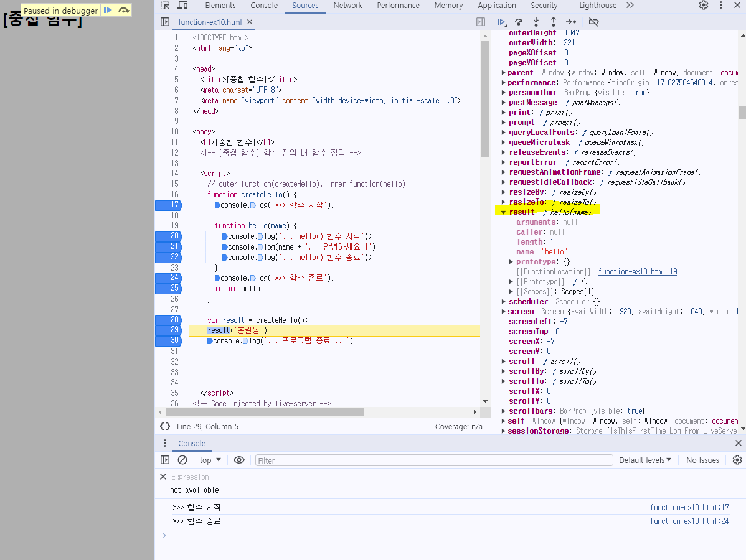Step into next function call

[536, 22]
